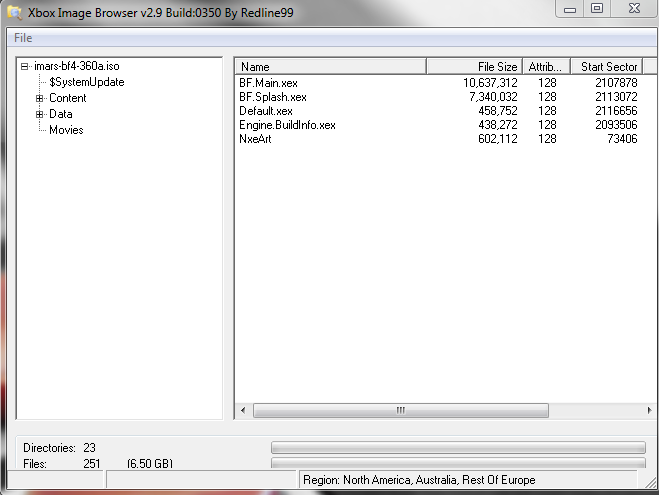
Task: Select the $SystemUpdate folder
Action: [87, 82]
